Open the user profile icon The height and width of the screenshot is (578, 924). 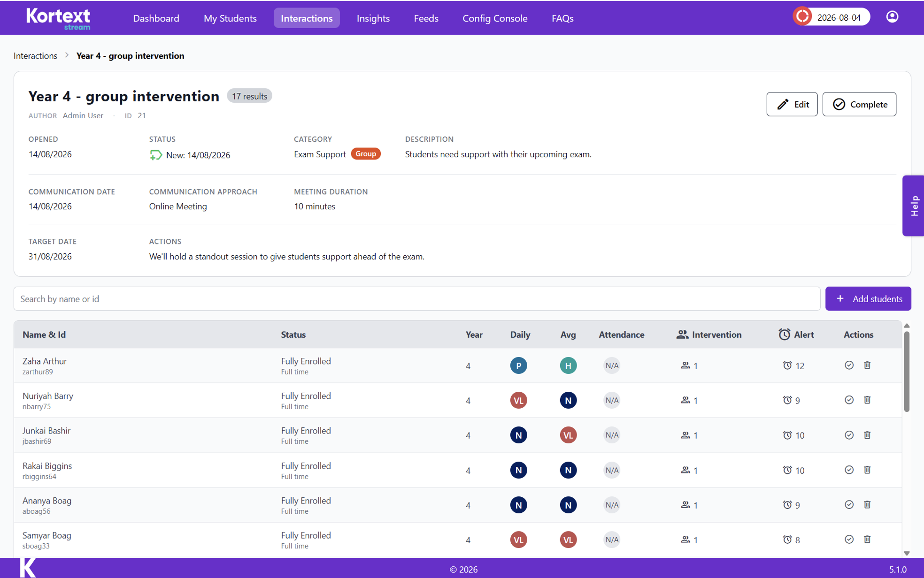[x=892, y=17]
